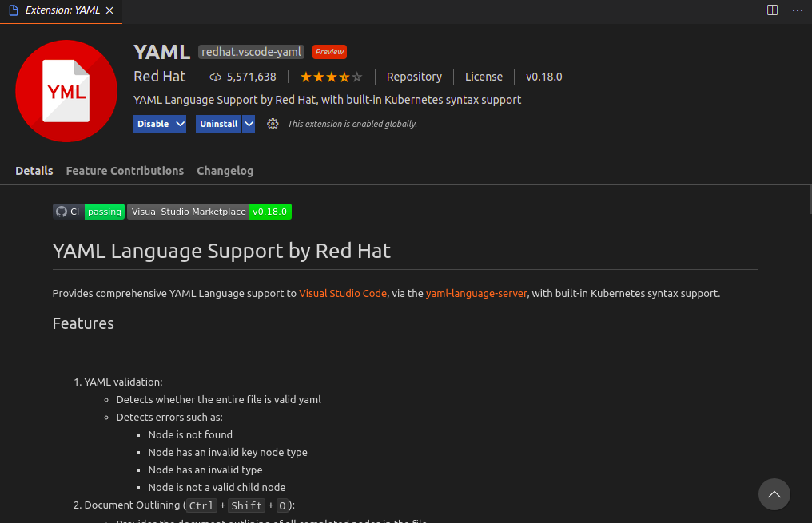This screenshot has width=812, height=523.
Task: Uninstall the YAML extension
Action: tap(218, 124)
